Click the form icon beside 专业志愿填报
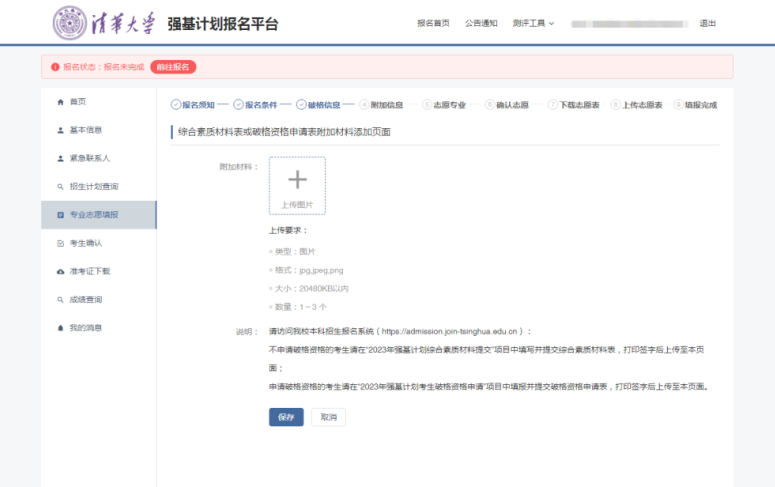Image resolution: width=775 pixels, height=487 pixels. [60, 215]
